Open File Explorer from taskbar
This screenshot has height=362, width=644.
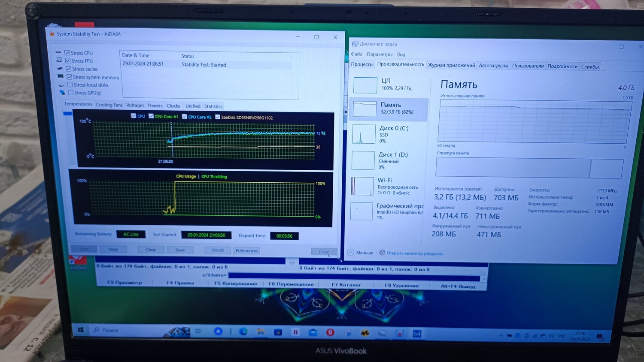[261, 332]
